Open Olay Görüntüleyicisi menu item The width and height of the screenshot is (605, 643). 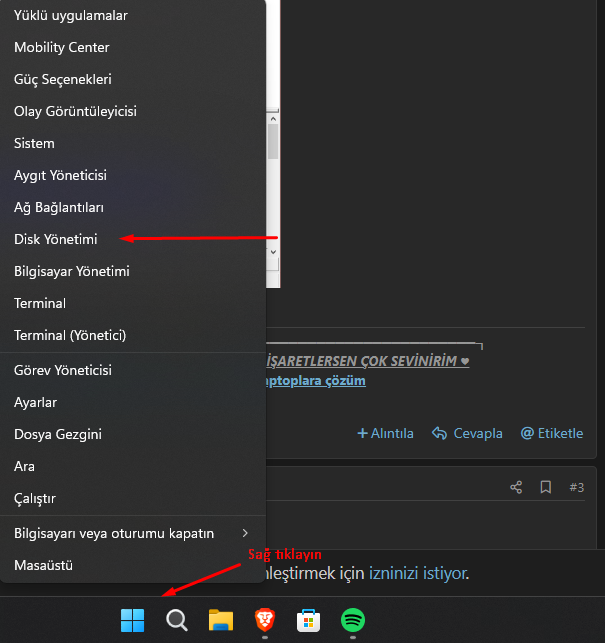[133, 112]
